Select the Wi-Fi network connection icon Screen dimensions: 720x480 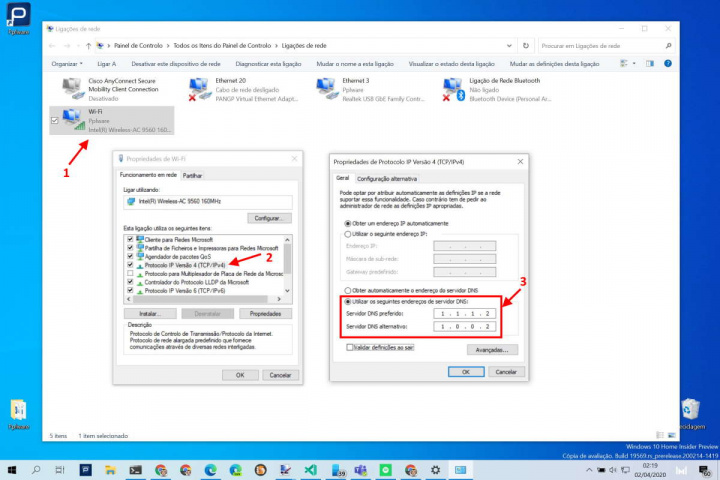click(73, 120)
